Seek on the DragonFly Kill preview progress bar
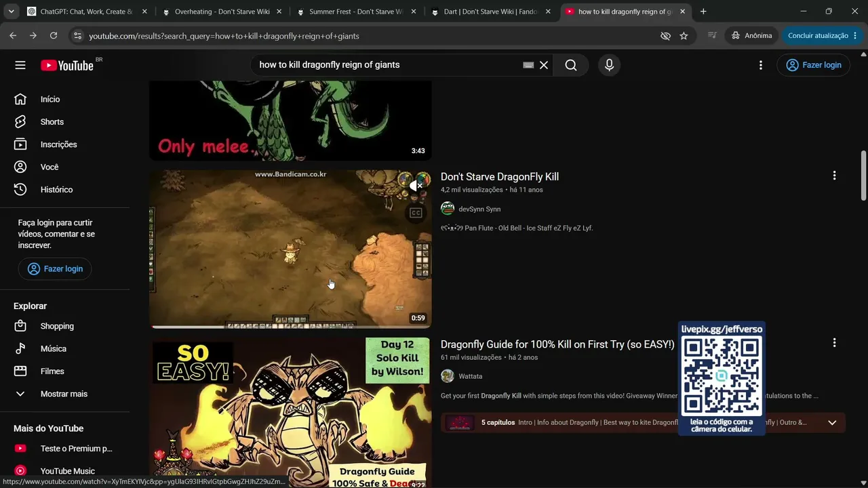Image resolution: width=868 pixels, height=488 pixels. pyautogui.click(x=290, y=327)
